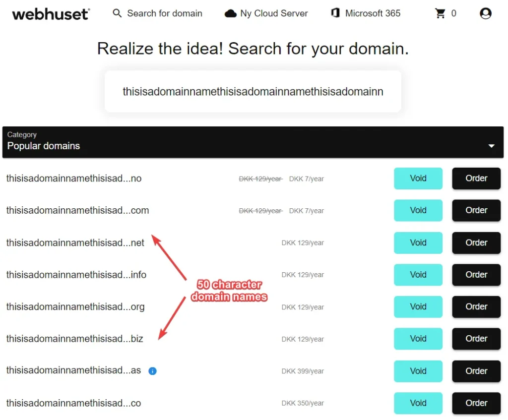This screenshot has width=508, height=420.
Task: Open the shopping cart icon
Action: point(440,13)
